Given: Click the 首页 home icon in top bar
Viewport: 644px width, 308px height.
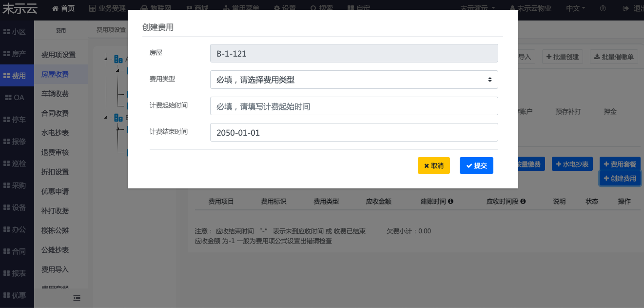Looking at the screenshot, I should point(55,8).
